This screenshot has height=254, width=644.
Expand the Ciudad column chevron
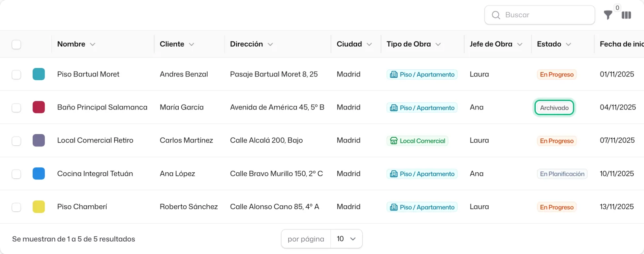point(369,44)
